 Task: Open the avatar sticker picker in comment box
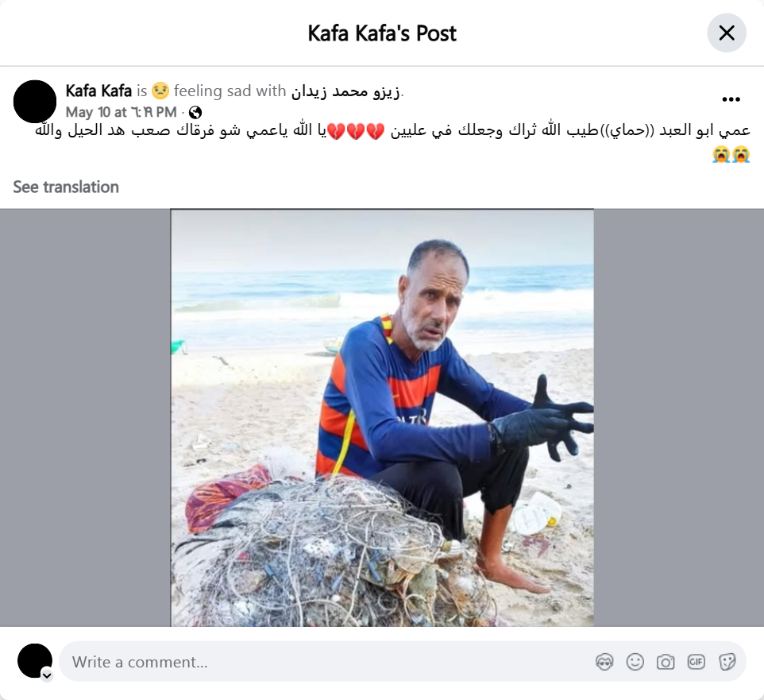(x=604, y=662)
